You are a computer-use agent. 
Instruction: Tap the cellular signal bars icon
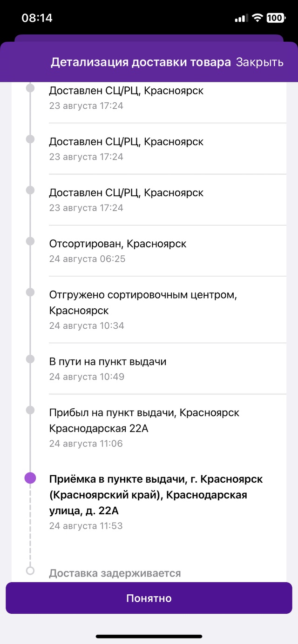click(x=240, y=19)
